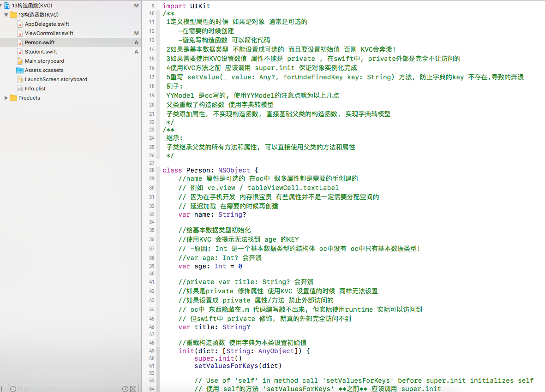Click the add file plus button
545x392 pixels.
(2, 389)
